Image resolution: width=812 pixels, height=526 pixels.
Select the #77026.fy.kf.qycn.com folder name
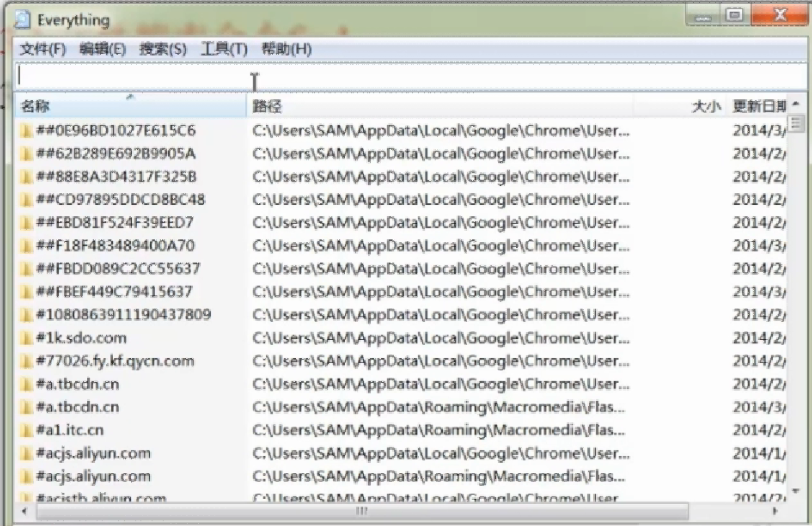(x=115, y=361)
